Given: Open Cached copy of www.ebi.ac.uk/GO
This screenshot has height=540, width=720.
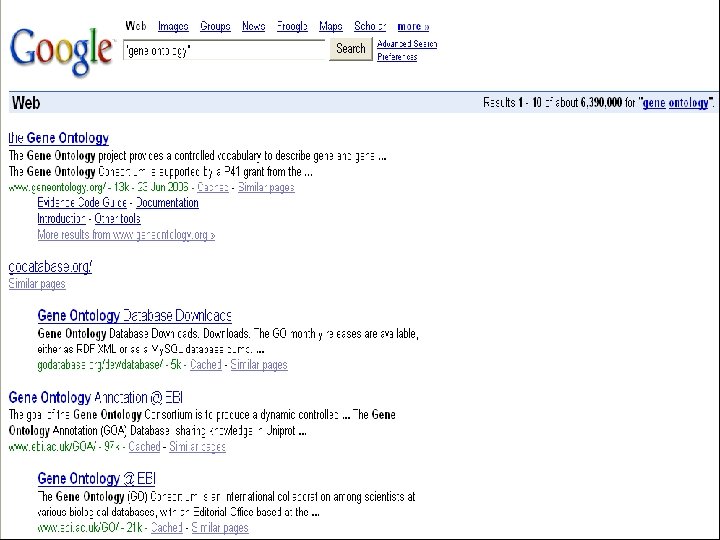Looking at the screenshot, I should point(167,528).
